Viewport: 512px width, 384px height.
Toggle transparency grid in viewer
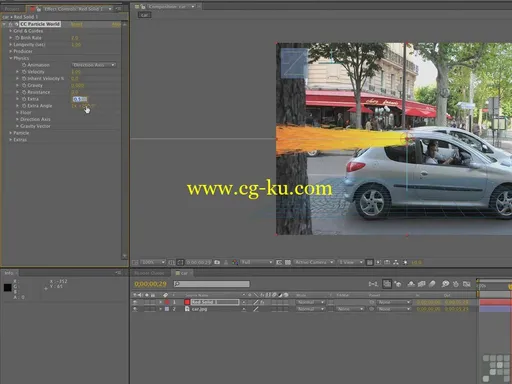click(x=288, y=263)
